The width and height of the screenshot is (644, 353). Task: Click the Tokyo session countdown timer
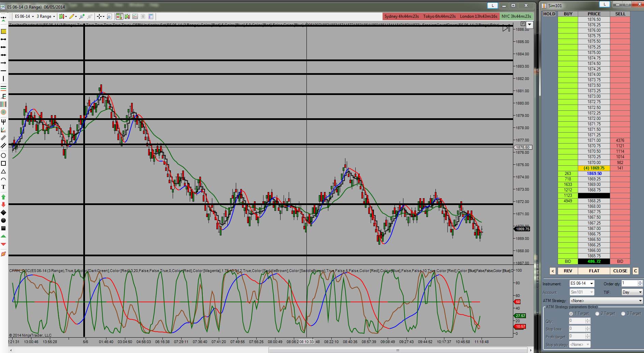[x=440, y=16]
